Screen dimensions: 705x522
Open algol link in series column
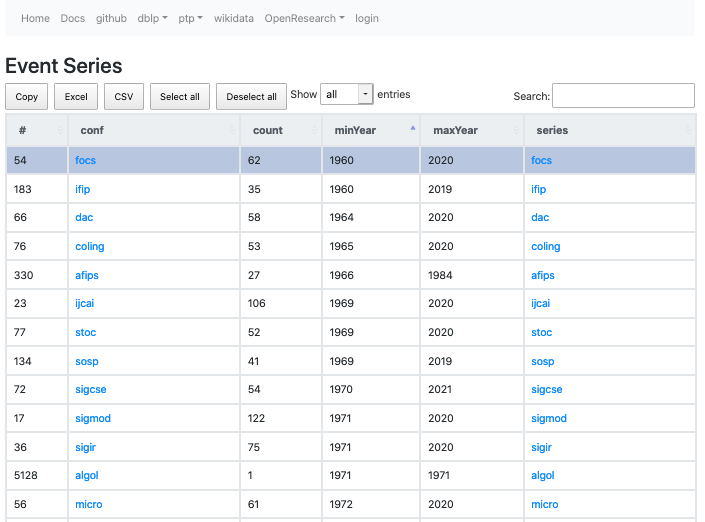point(543,476)
